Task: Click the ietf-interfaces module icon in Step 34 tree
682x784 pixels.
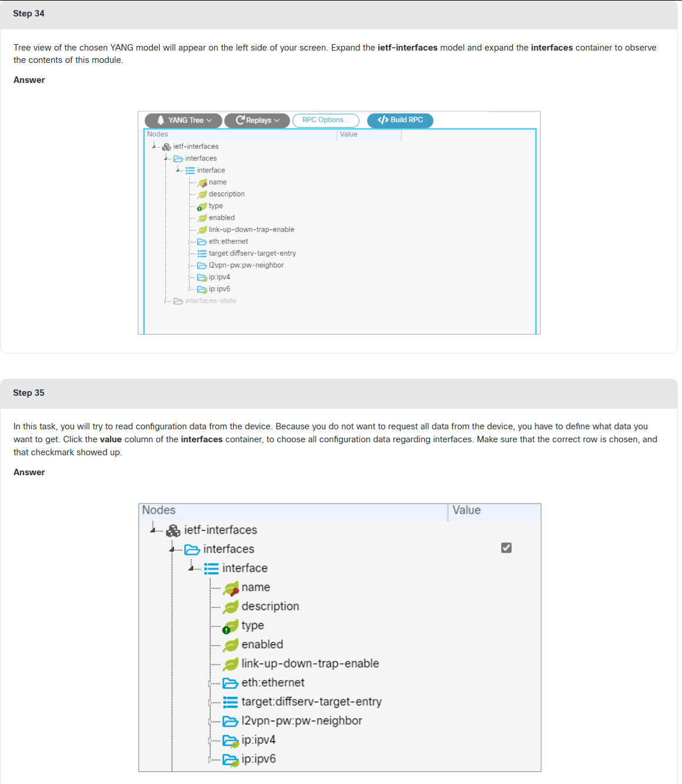Action: [x=167, y=146]
